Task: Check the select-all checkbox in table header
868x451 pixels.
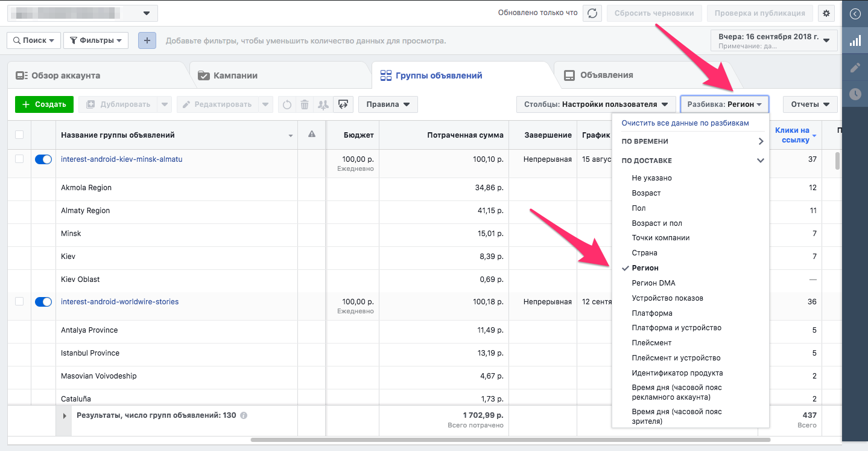Action: point(19,135)
